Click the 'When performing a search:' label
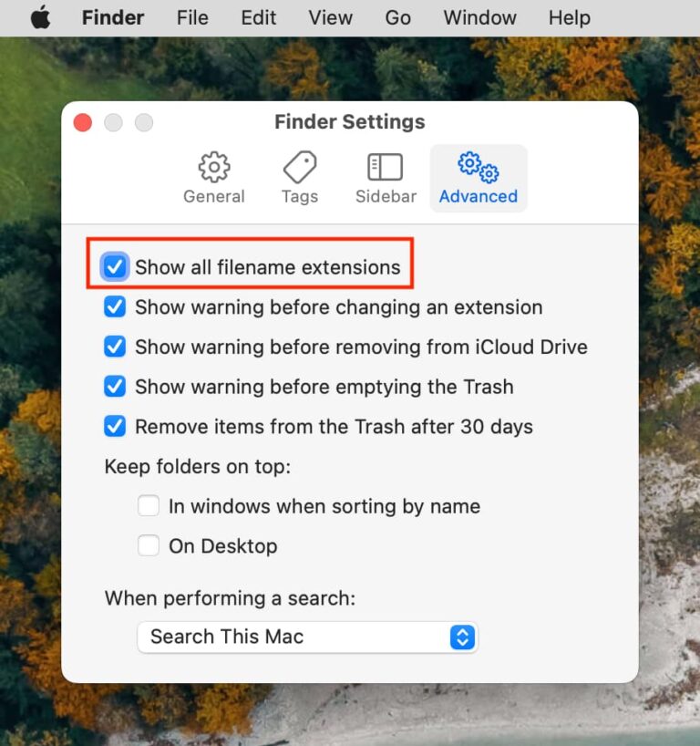Image resolution: width=700 pixels, height=746 pixels. (231, 598)
